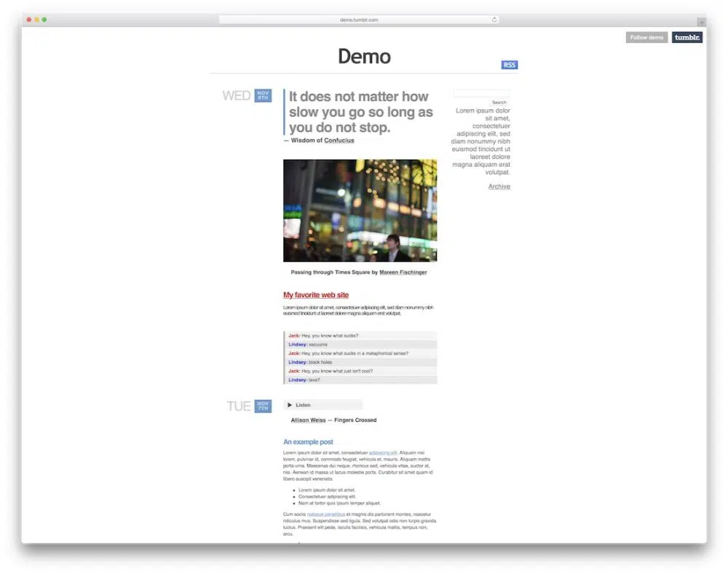Click the green fullscreen window dot
Screen dimensions: 728x574
[44, 20]
